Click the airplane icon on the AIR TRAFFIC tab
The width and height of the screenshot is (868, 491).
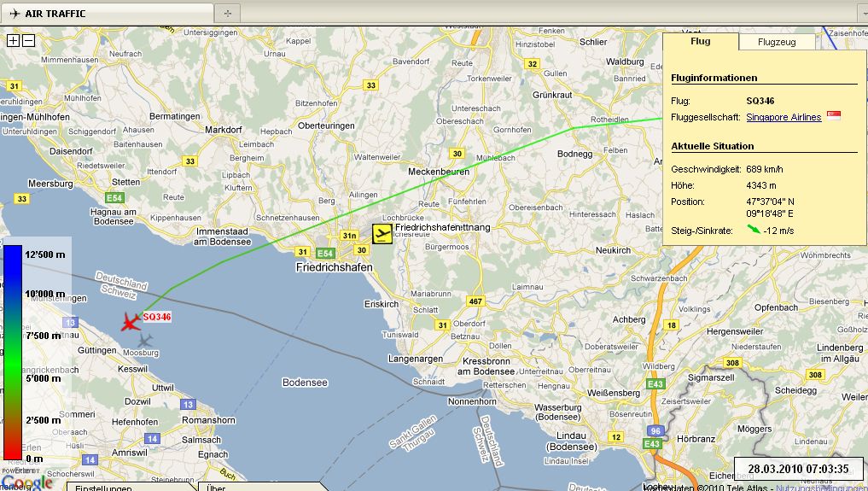(15, 14)
